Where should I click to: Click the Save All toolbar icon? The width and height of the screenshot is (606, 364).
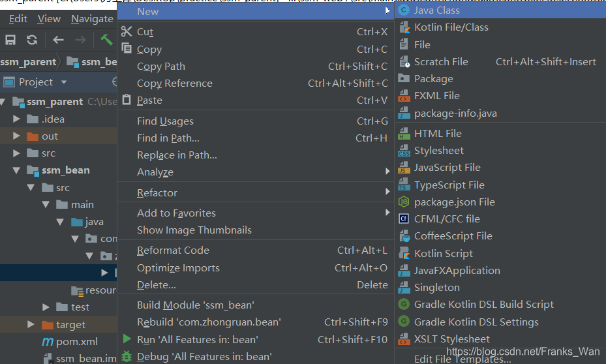coord(10,40)
